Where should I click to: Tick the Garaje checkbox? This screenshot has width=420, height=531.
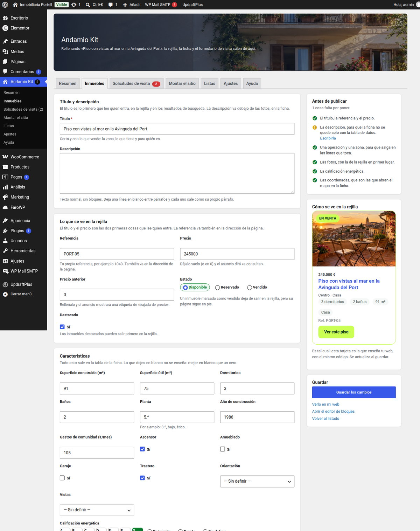[62, 478]
